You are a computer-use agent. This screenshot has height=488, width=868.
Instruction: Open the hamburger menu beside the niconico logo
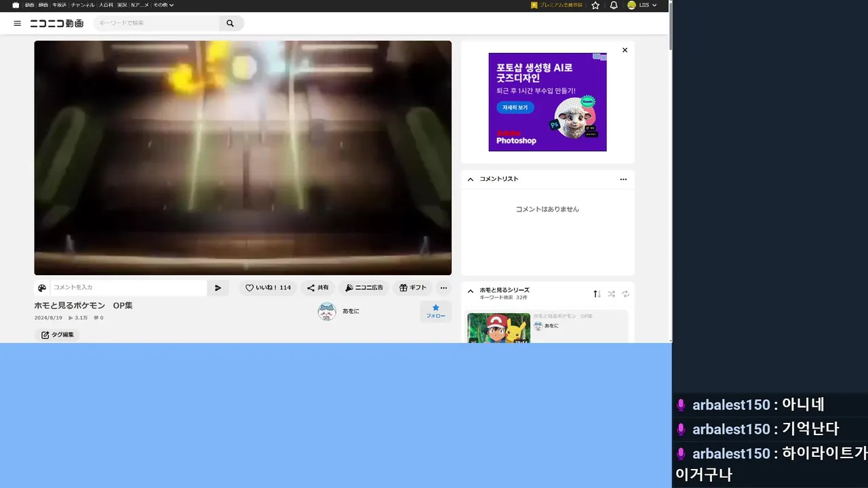(18, 23)
